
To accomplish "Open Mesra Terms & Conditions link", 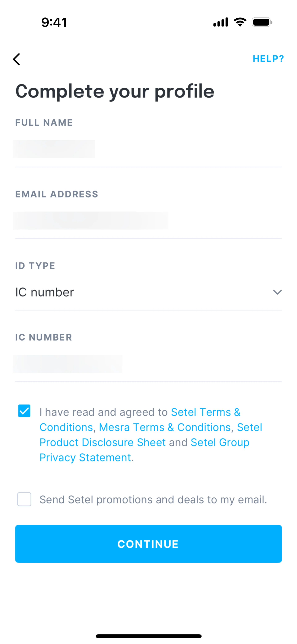I will [x=164, y=428].
